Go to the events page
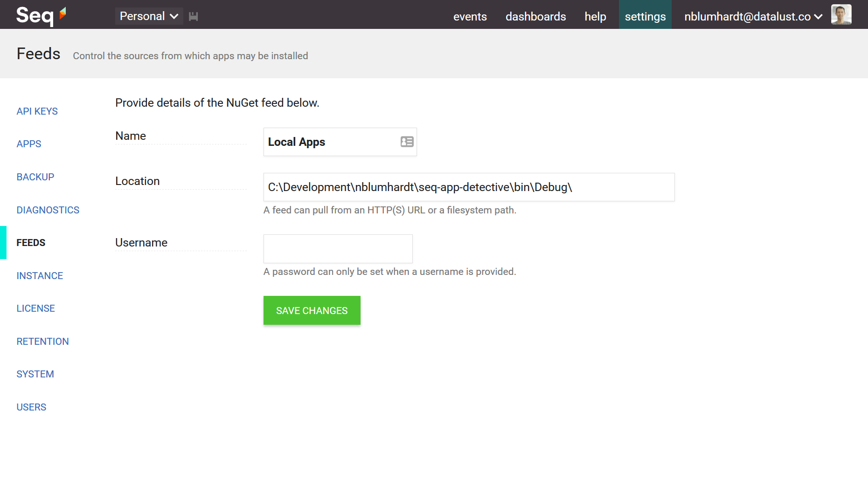The width and height of the screenshot is (868, 479). pos(470,17)
